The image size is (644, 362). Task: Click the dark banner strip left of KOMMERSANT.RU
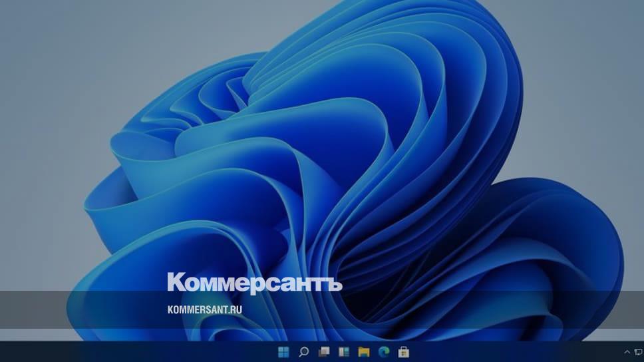[x=80, y=309]
